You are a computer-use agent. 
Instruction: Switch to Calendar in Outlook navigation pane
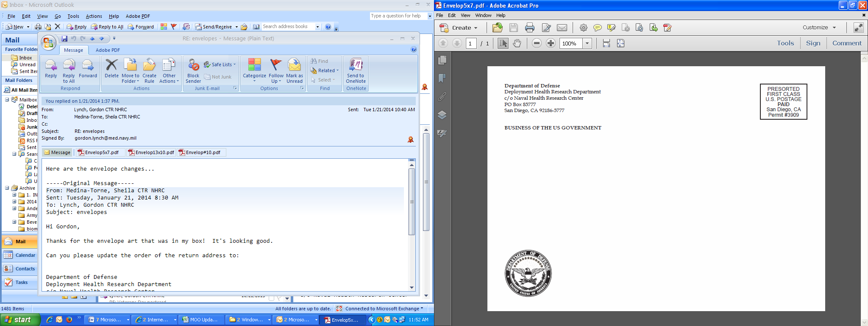(19, 255)
